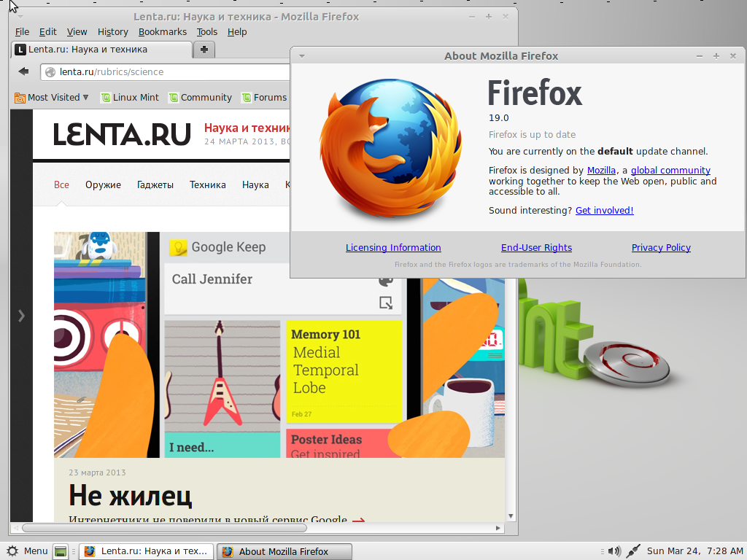Switch to Lenta.ru taskbar window button
Viewport: 747px width, 560px height.
point(146,551)
